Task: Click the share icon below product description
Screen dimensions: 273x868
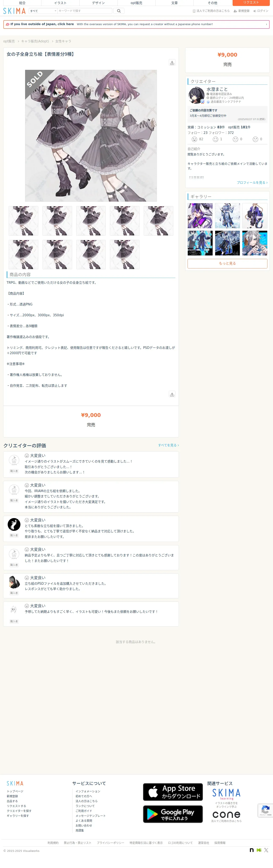Action: pyautogui.click(x=172, y=394)
